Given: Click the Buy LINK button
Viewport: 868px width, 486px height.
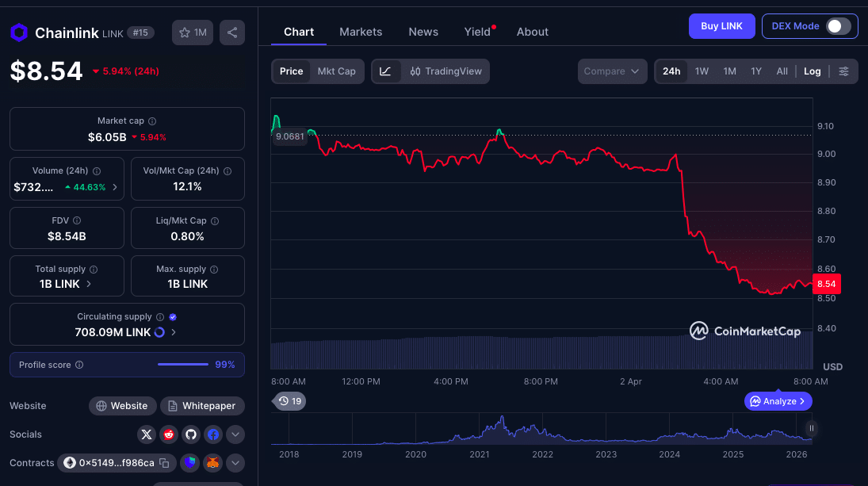Looking at the screenshot, I should click(x=721, y=26).
